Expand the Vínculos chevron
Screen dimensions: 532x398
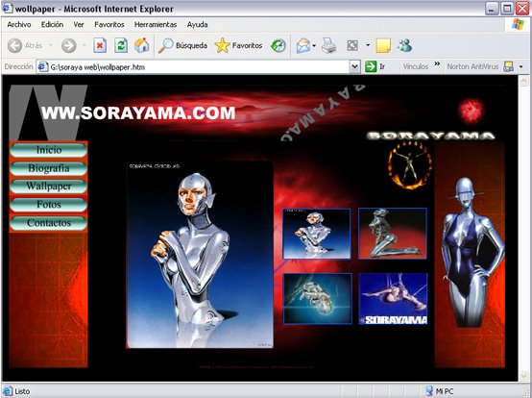[x=437, y=63]
